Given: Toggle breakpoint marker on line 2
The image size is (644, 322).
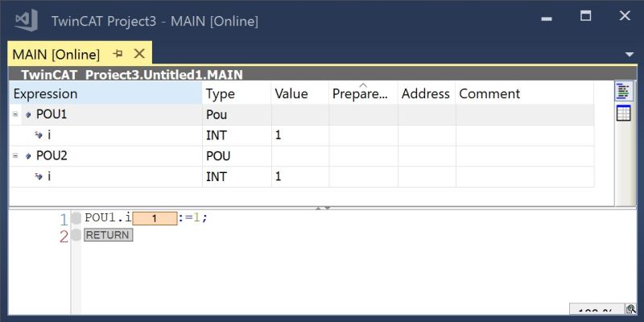Looking at the screenshot, I should click(x=76, y=235).
